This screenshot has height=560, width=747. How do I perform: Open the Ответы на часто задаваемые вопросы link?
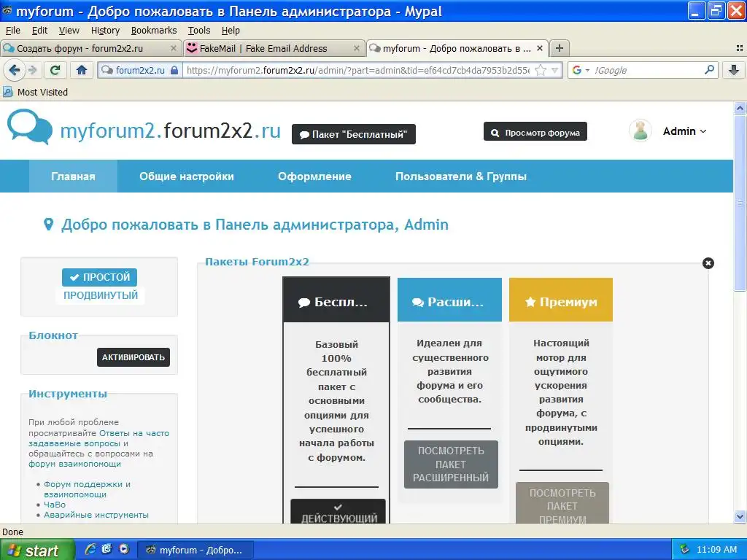click(98, 438)
